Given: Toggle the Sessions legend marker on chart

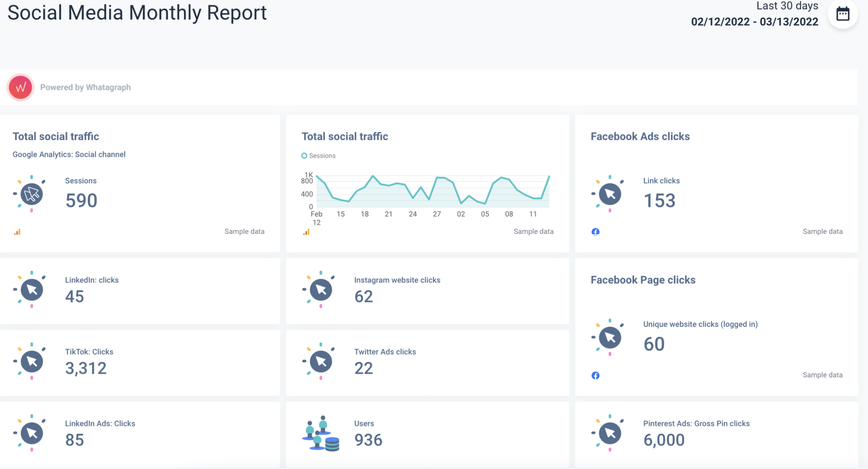Looking at the screenshot, I should [x=304, y=156].
